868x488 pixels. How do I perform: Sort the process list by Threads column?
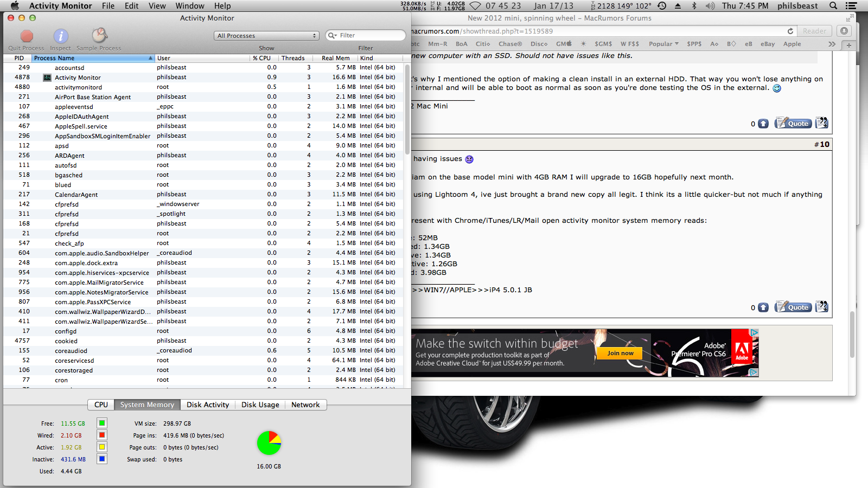click(293, 58)
